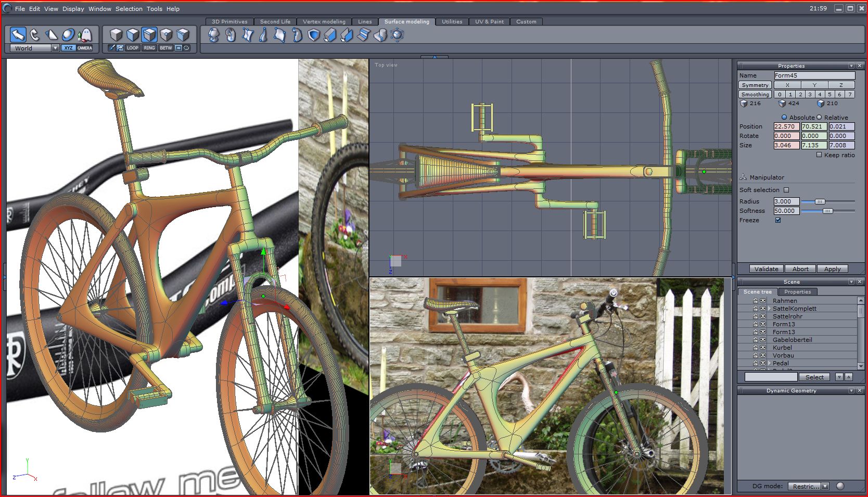The image size is (868, 497).
Task: Uncheck the Freeze checkbox
Action: click(x=778, y=220)
